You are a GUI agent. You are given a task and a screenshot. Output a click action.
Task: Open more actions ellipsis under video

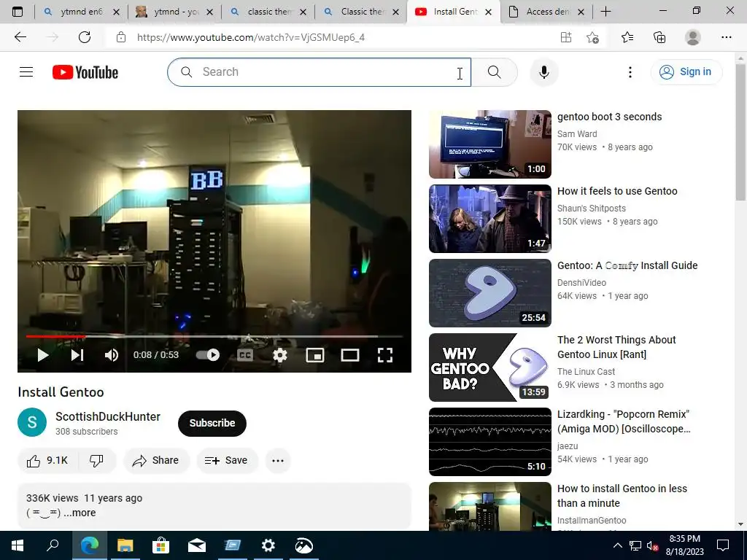coord(278,461)
